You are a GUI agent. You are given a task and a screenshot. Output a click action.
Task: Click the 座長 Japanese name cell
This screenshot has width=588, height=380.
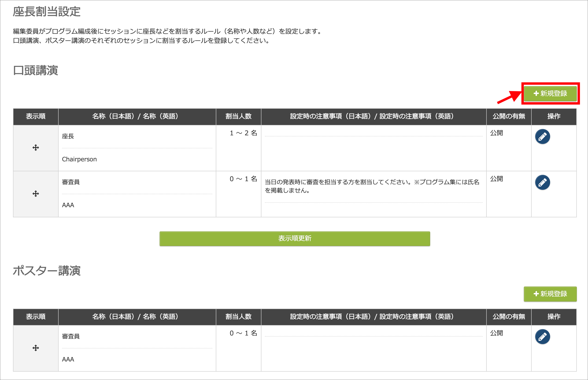coord(68,136)
